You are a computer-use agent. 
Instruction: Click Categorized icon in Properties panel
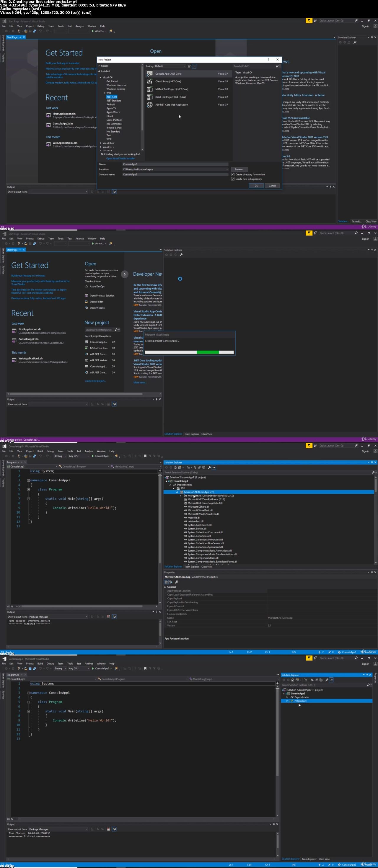click(x=166, y=582)
